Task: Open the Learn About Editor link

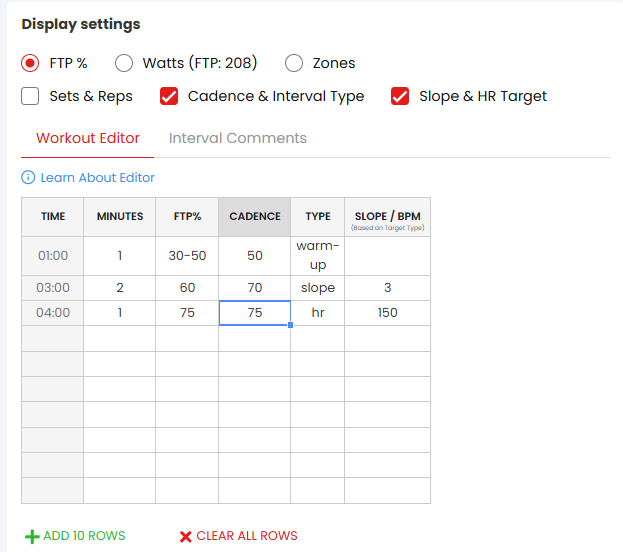Action: (97, 178)
